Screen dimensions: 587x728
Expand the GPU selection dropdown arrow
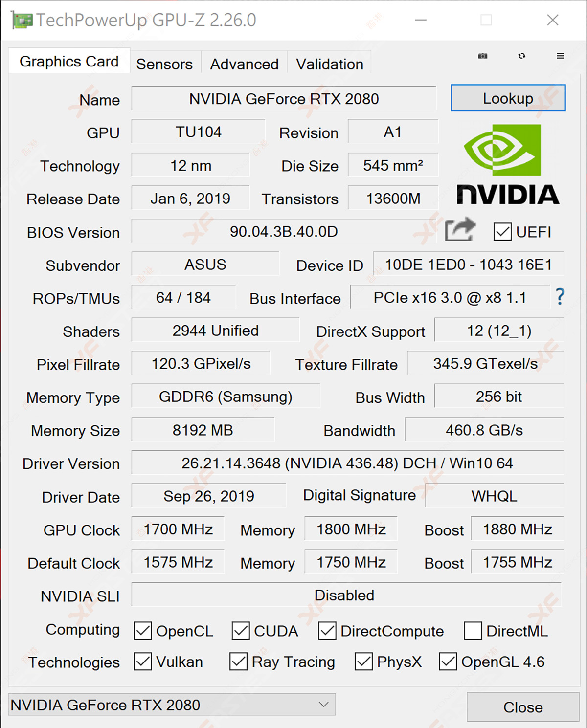point(323,705)
